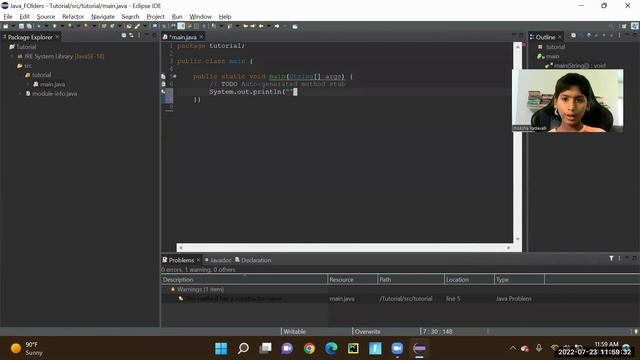The width and height of the screenshot is (640, 360).
Task: Click the editor horizontal scrollbar
Action: (344, 247)
